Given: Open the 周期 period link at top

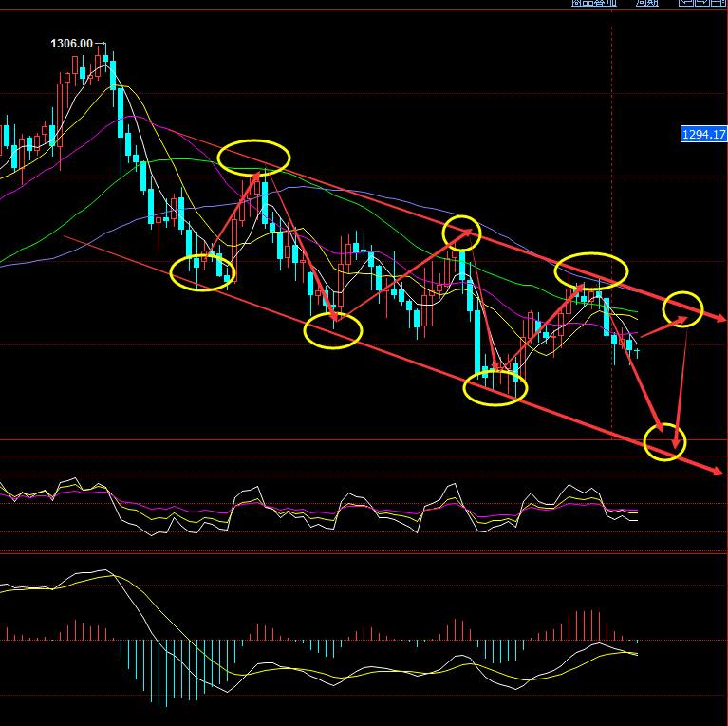Looking at the screenshot, I should click(646, 3).
